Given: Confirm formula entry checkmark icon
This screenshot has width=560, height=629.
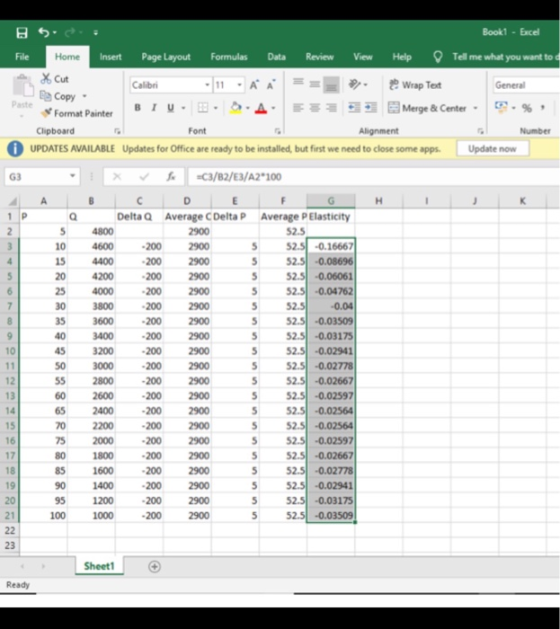Looking at the screenshot, I should click(144, 177).
